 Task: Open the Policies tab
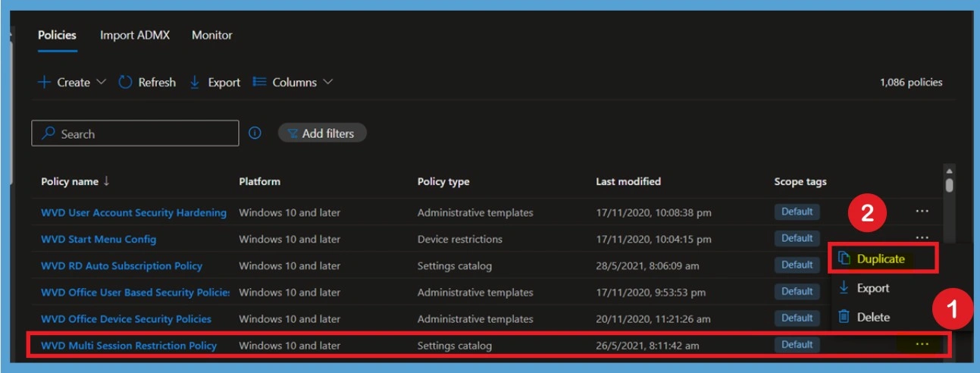coord(58,36)
